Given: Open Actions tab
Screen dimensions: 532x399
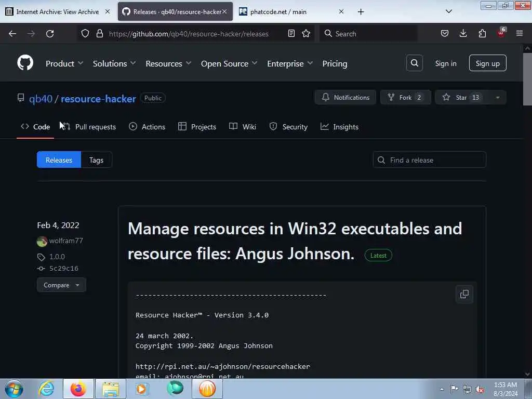Looking at the screenshot, I should pyautogui.click(x=147, y=127).
